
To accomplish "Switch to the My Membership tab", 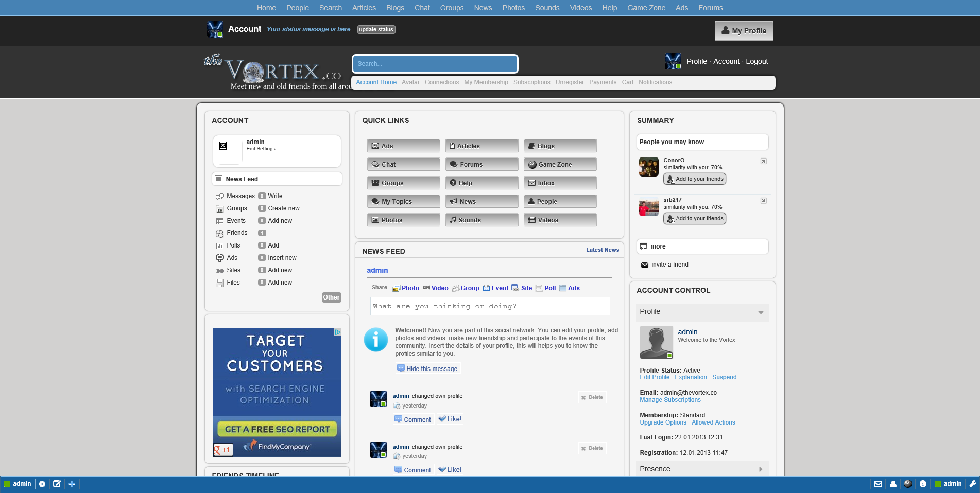I will click(x=486, y=82).
